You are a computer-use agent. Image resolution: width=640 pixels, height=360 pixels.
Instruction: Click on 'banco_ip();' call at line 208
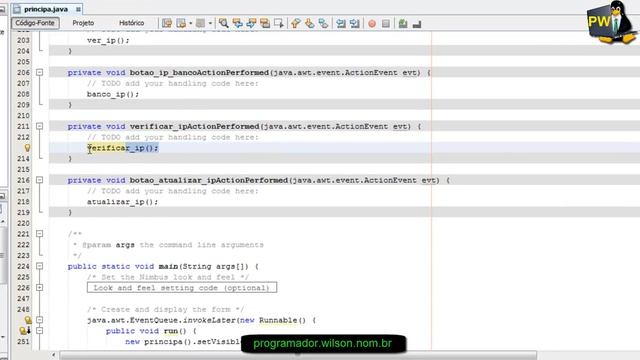(x=113, y=94)
